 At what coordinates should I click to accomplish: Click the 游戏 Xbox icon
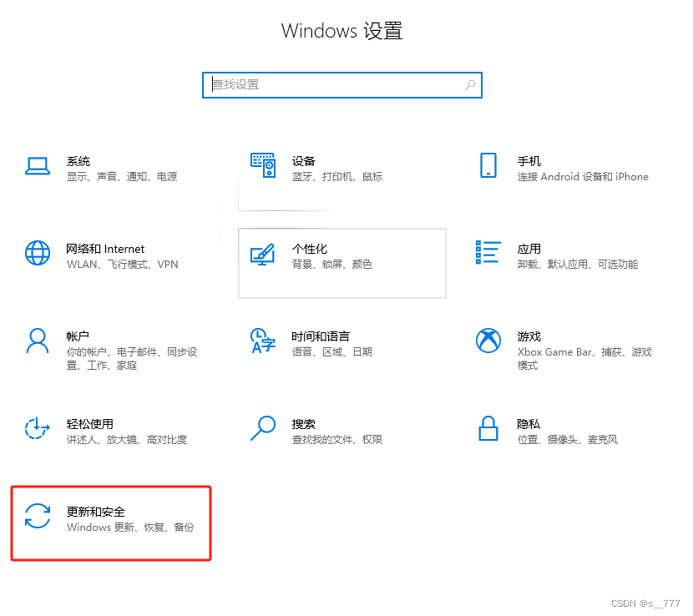(488, 341)
